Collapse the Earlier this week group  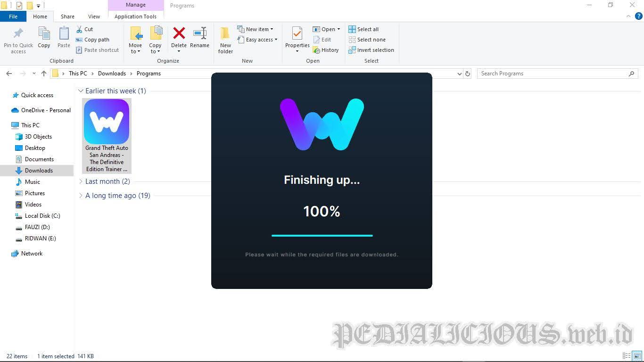pos(81,91)
